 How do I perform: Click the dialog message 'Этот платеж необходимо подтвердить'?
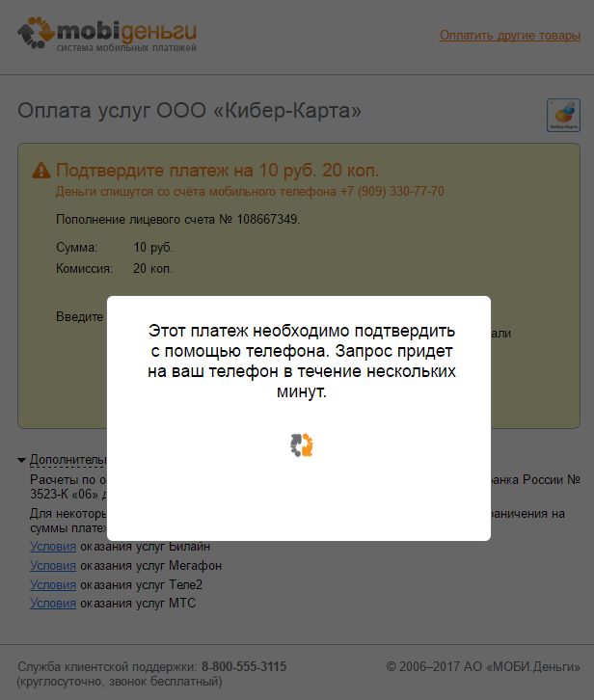[x=302, y=331]
